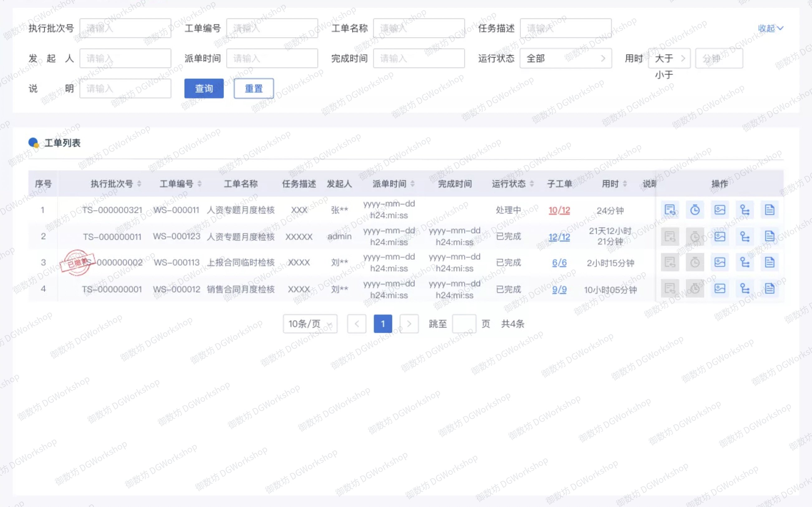Click the tree hierarchy icon in row WS-000012
Screen dimensions: 812x507
pyautogui.click(x=745, y=288)
